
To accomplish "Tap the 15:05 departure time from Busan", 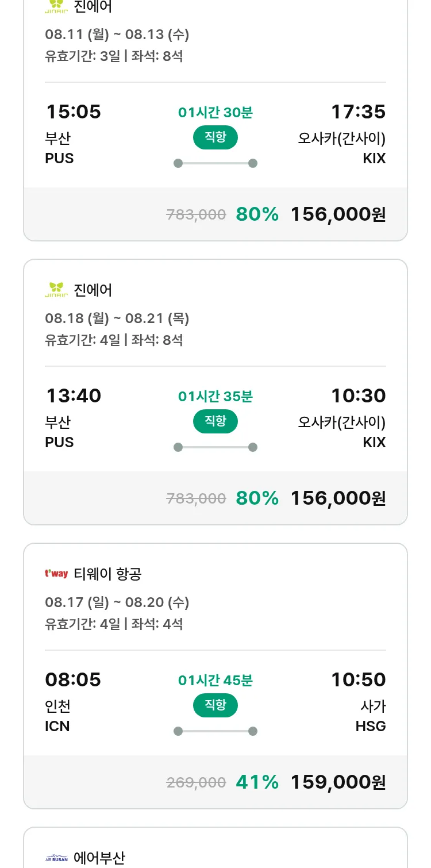I will pyautogui.click(x=73, y=112).
